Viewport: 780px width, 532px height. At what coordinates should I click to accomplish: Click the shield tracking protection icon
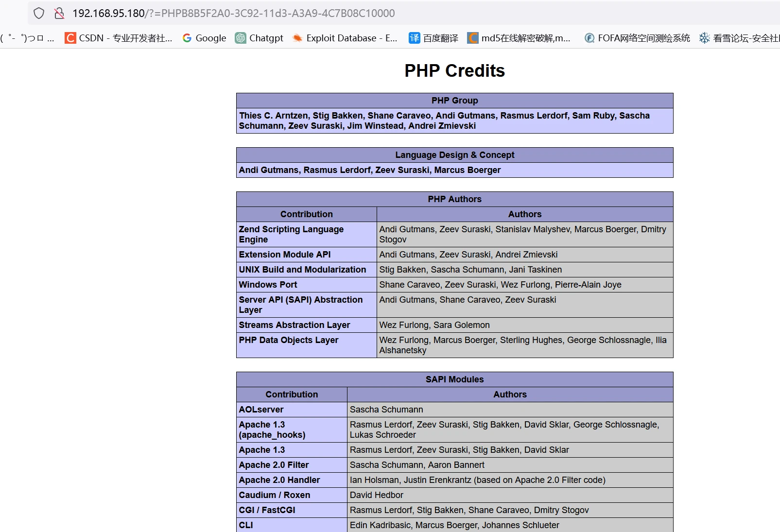coord(39,13)
